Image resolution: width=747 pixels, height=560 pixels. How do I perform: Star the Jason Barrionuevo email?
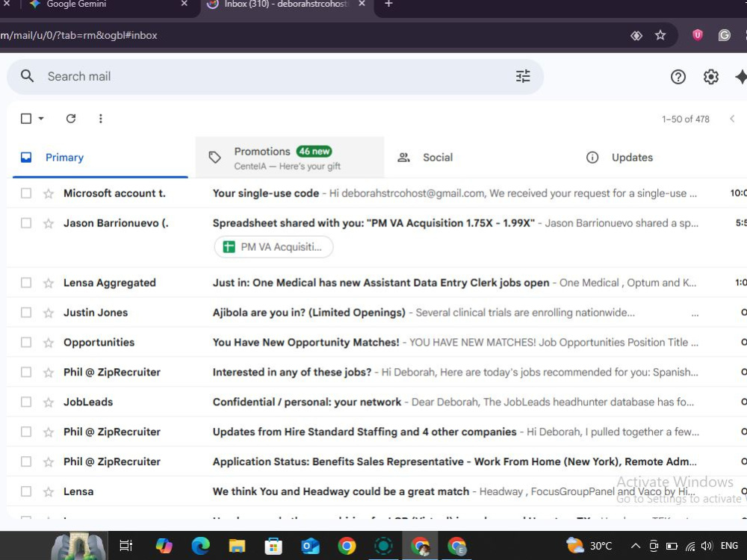click(x=49, y=223)
